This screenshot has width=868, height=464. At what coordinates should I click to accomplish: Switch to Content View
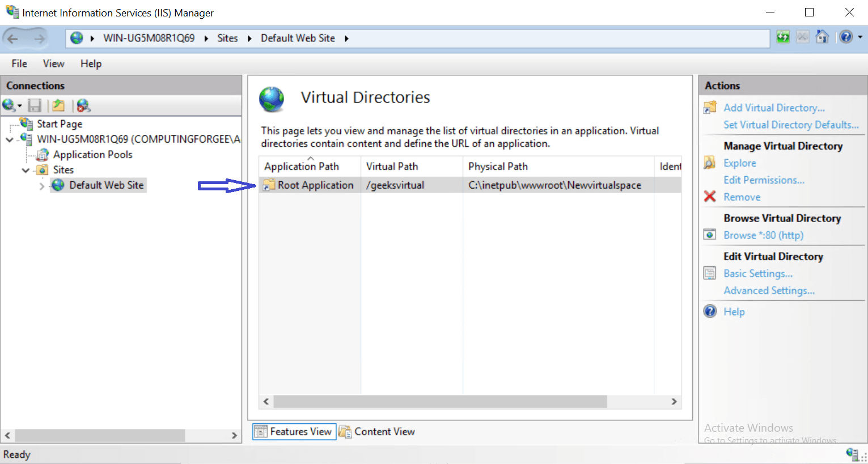(377, 431)
